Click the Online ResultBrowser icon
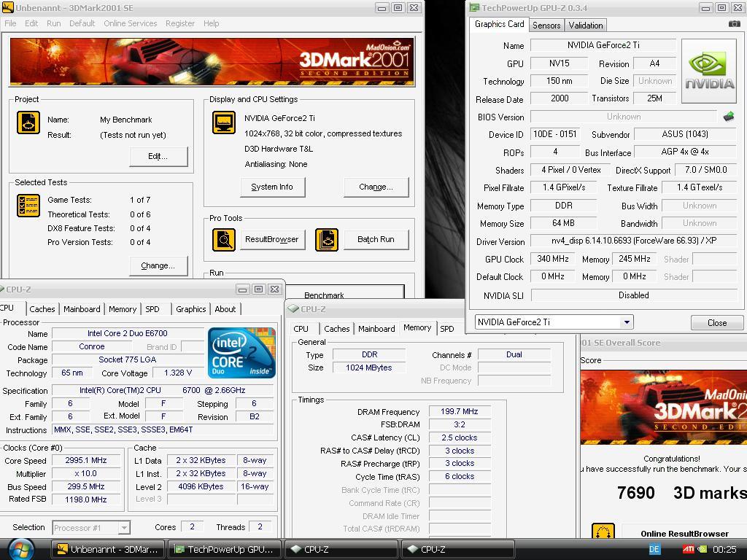The image size is (747, 560). 603,531
